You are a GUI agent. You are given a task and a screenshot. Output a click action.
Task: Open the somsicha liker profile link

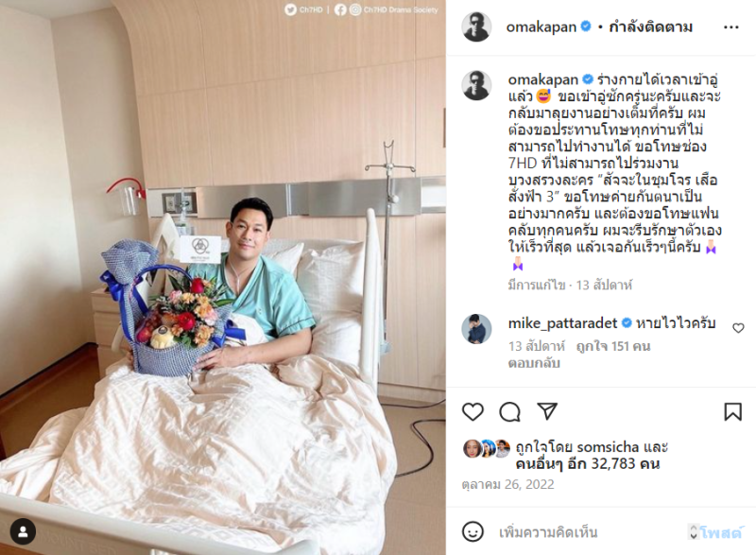[x=608, y=447]
